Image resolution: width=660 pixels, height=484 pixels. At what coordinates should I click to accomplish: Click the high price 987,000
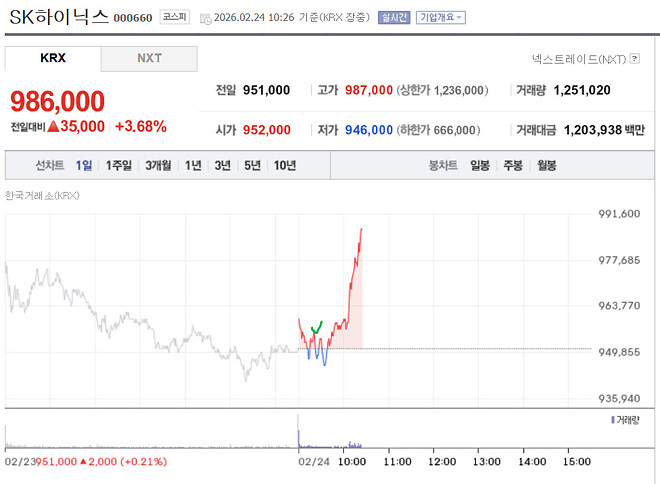pyautogui.click(x=369, y=90)
